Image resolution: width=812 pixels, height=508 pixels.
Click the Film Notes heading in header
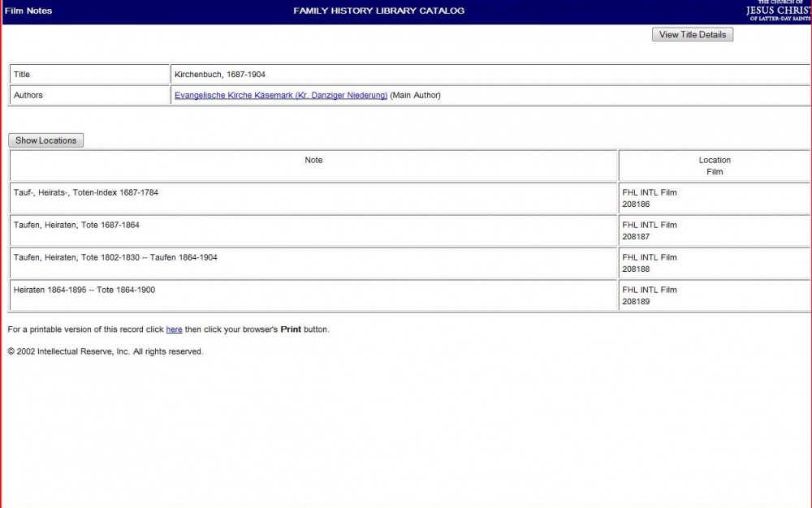(x=28, y=11)
